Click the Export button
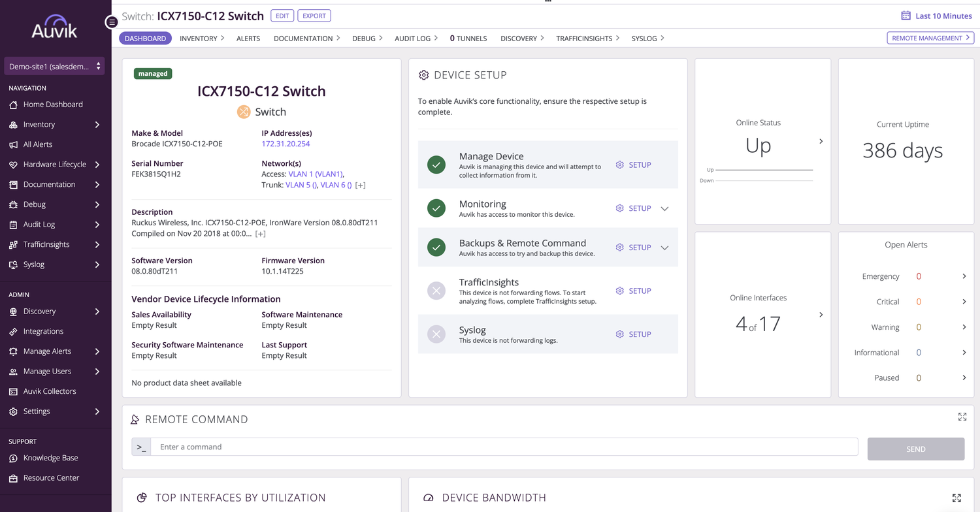 coord(314,16)
